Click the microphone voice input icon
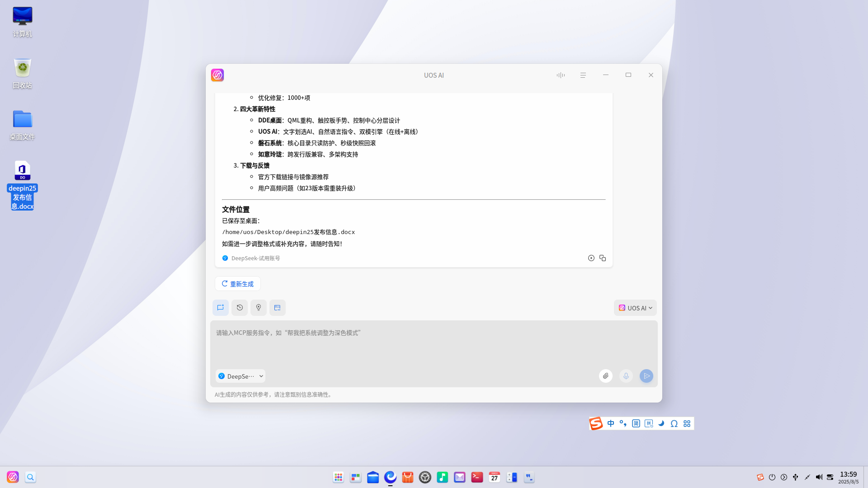This screenshot has height=488, width=868. point(626,376)
